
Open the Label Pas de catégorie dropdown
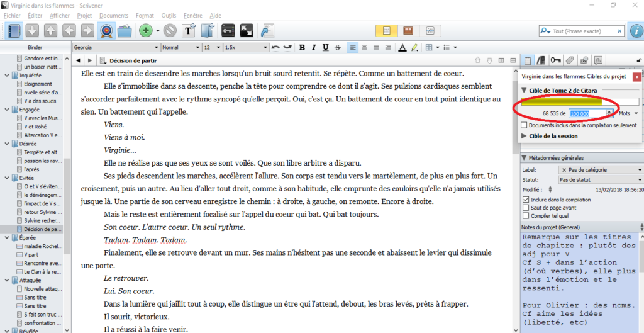[601, 170]
